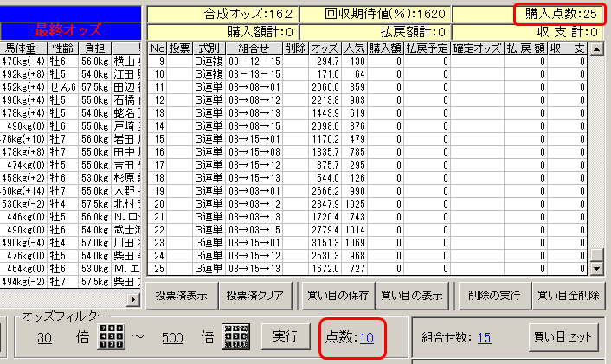Click scroll up arrow of bet table
Viewport: 611px width, 364px height.
596,49
